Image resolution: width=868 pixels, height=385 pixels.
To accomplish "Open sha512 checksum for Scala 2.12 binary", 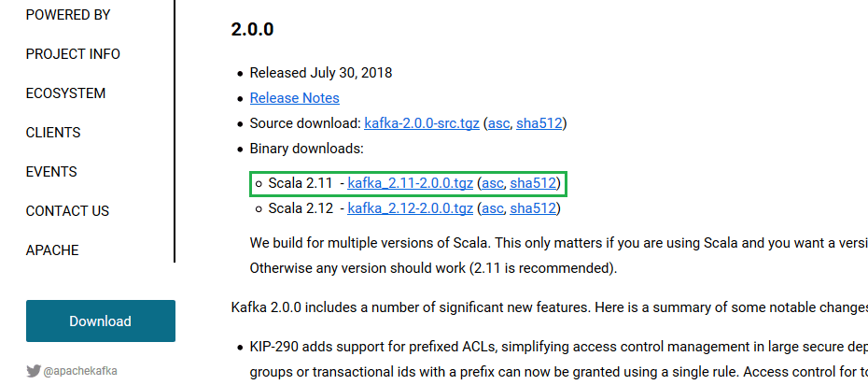I will (x=533, y=207).
